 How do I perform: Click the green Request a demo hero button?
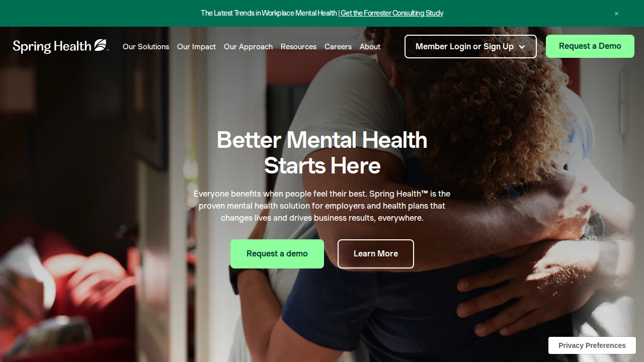click(277, 254)
